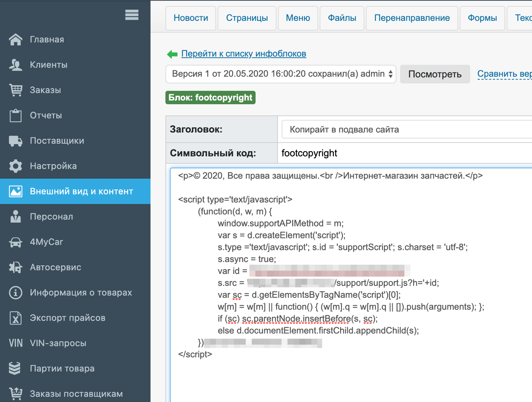The width and height of the screenshot is (532, 402).
Task: Click the Отчеты clipboard icon
Action: coord(16,115)
